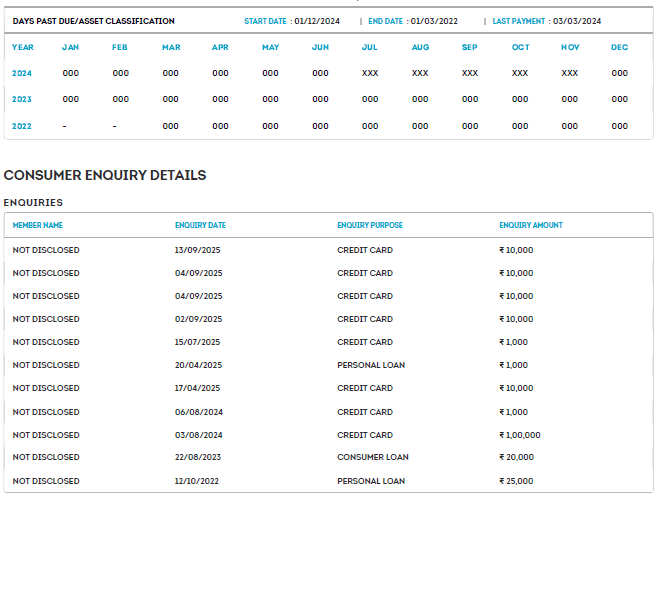Sort by the Enquiry Date column header
The image size is (667, 608).
click(x=200, y=225)
